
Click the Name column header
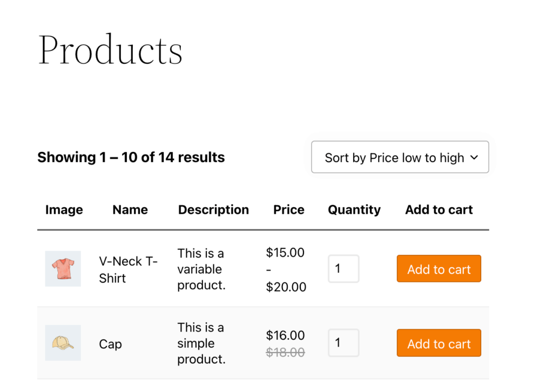pos(130,209)
